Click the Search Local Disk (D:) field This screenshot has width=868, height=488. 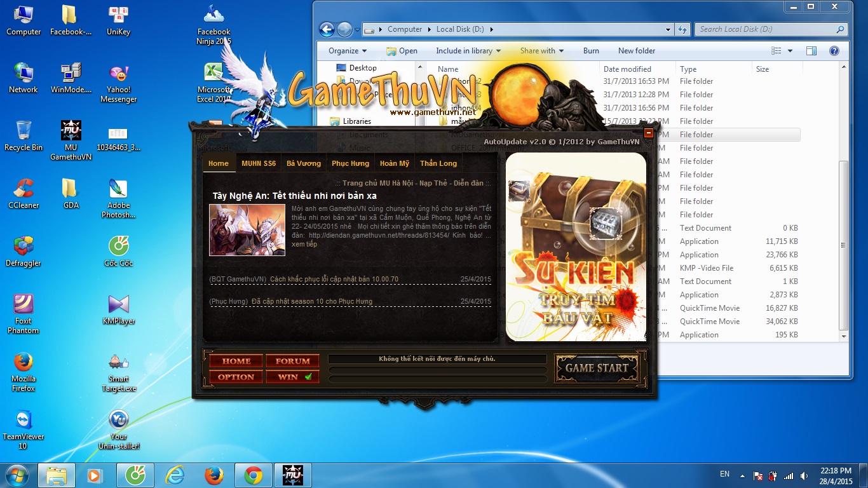tap(771, 29)
